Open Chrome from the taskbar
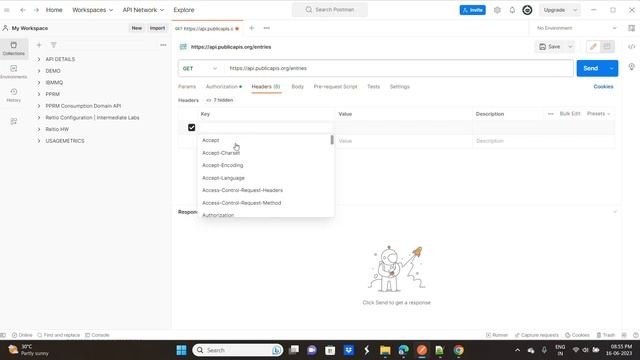Screen dimensions: 640x360 458,350
